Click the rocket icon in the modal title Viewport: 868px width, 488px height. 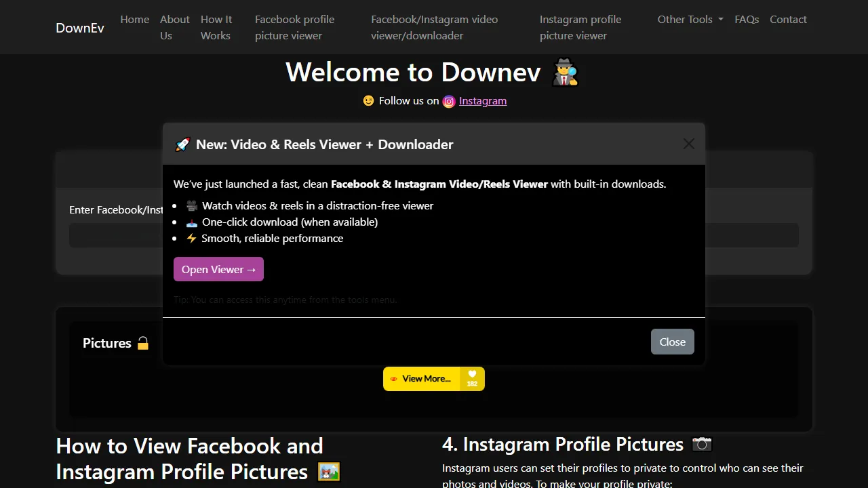tap(182, 144)
